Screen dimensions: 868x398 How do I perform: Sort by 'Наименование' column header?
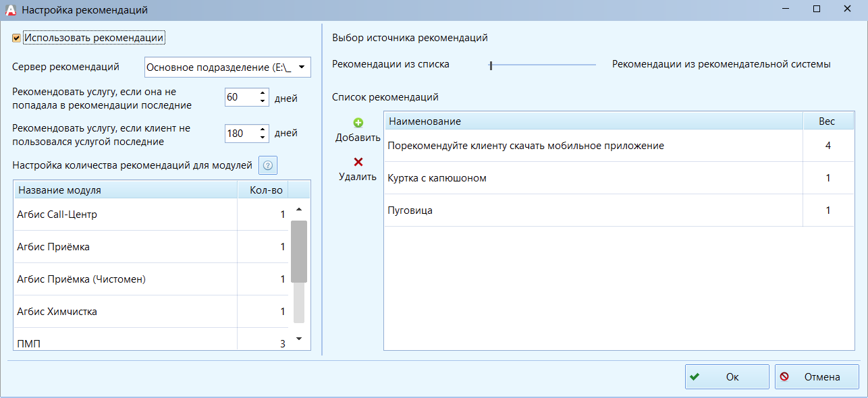pyautogui.click(x=594, y=121)
